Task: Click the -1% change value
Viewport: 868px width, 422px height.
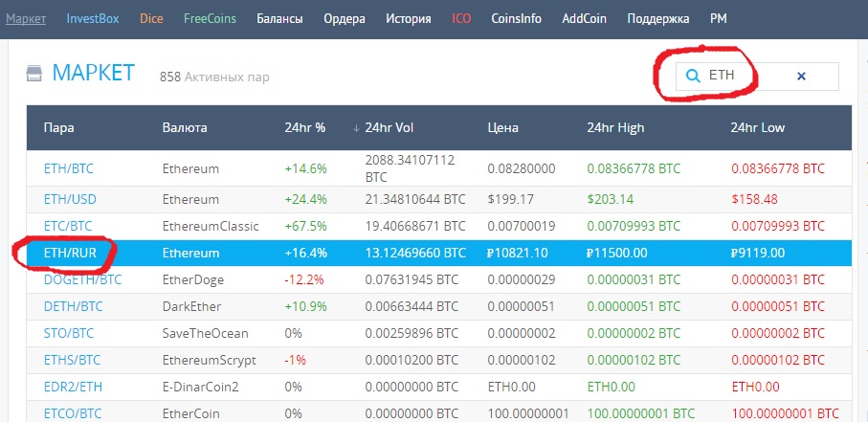Action: (x=295, y=361)
